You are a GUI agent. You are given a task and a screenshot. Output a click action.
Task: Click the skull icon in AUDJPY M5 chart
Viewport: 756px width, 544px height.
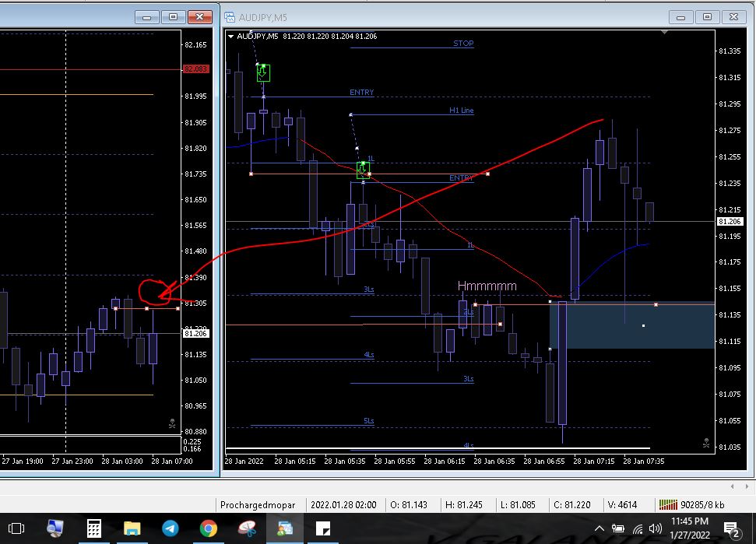click(706, 443)
